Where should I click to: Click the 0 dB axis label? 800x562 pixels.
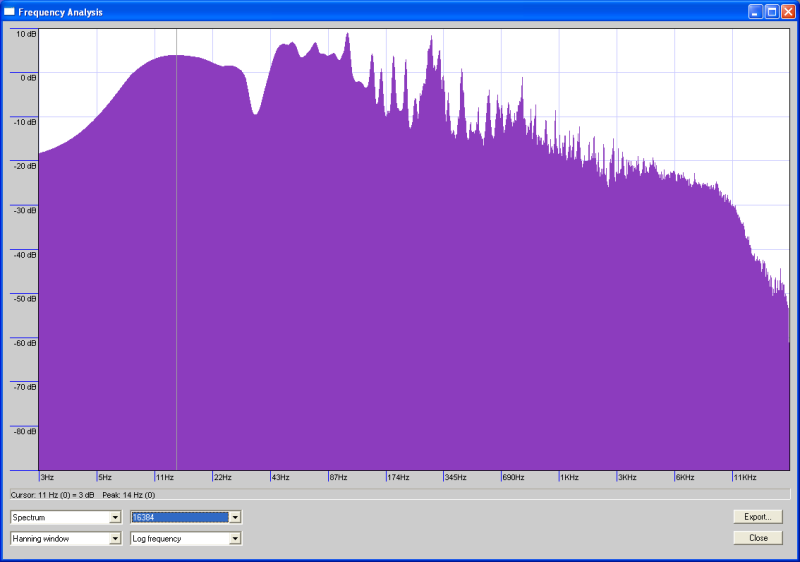tap(26, 77)
